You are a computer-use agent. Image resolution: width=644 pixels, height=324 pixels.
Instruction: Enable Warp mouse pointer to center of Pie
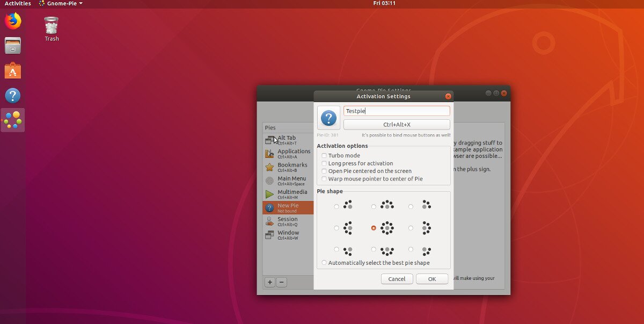pyautogui.click(x=324, y=179)
